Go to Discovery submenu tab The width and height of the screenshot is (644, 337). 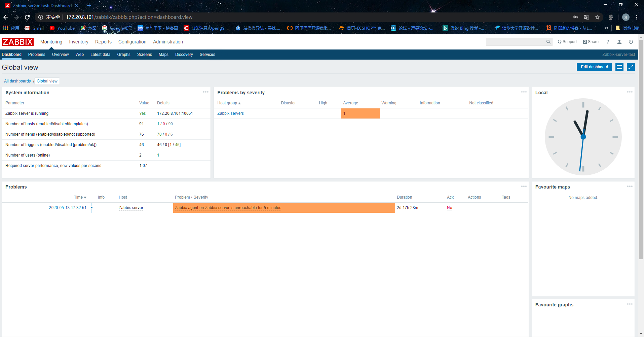(x=184, y=55)
